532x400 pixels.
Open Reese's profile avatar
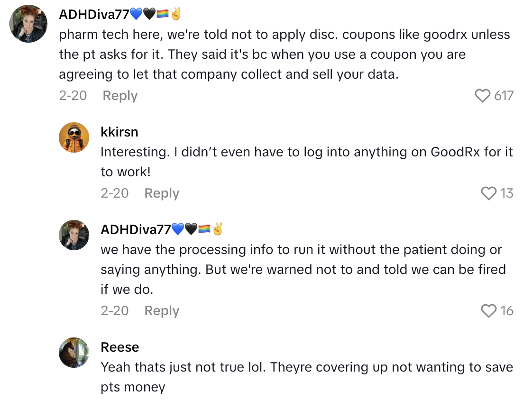tap(74, 353)
